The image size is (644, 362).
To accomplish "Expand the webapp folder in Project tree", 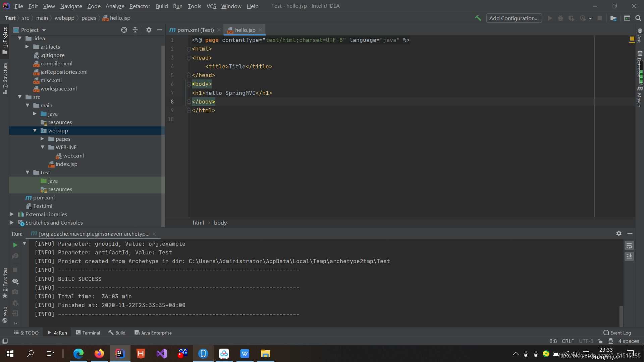I will (x=35, y=130).
